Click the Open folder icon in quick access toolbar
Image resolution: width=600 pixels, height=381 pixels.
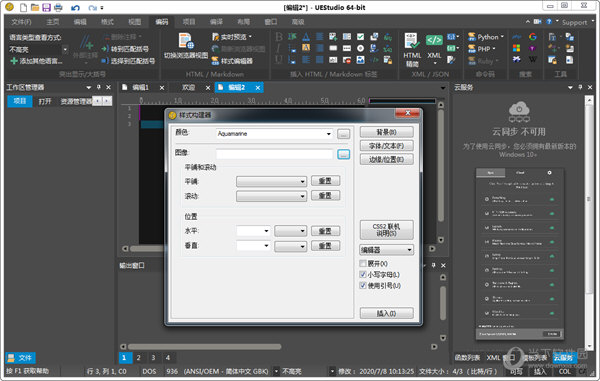[x=35, y=7]
